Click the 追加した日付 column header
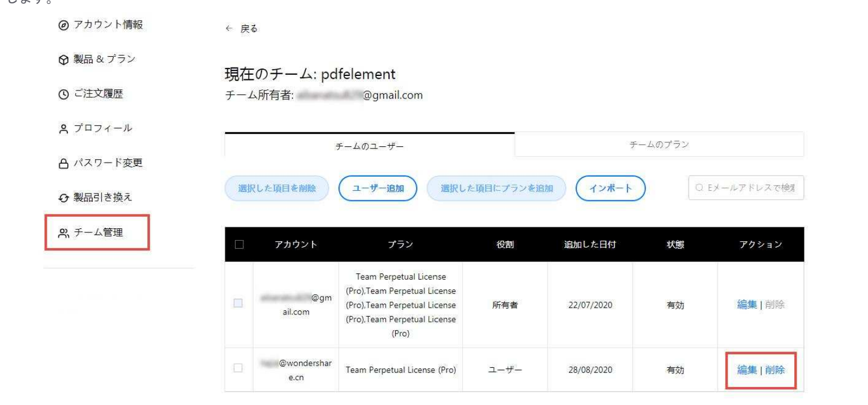This screenshot has width=868, height=405. [590, 245]
